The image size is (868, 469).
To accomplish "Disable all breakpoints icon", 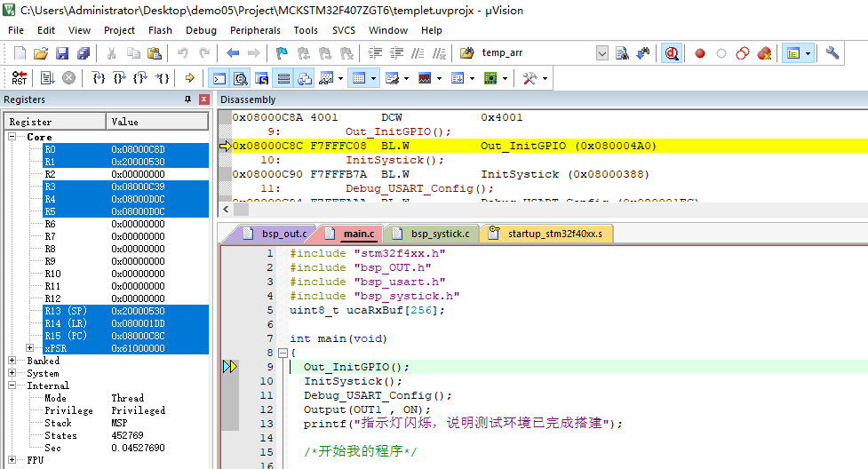I will (743, 53).
